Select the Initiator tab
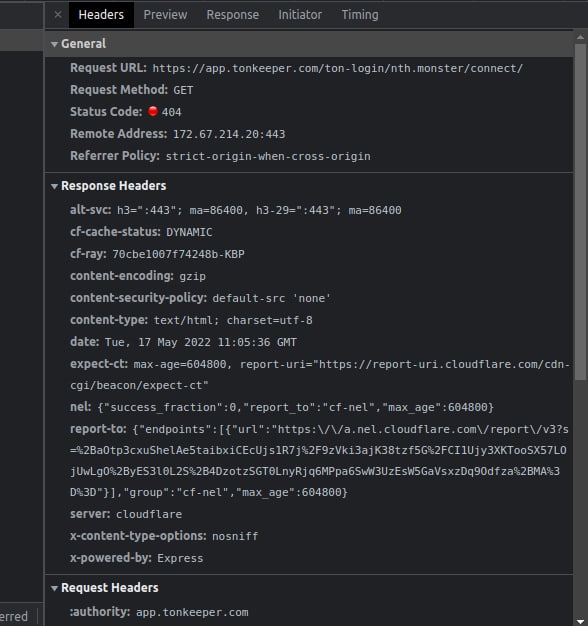The width and height of the screenshot is (588, 626). [300, 15]
